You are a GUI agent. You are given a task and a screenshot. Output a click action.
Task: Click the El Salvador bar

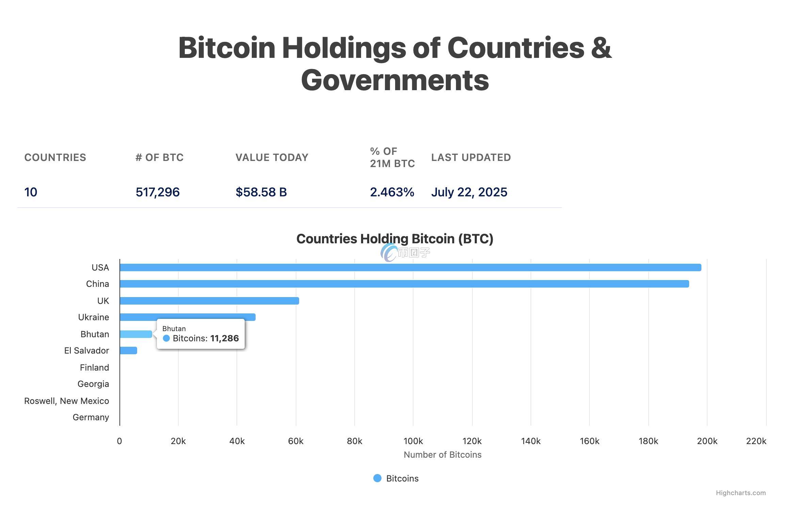point(128,351)
